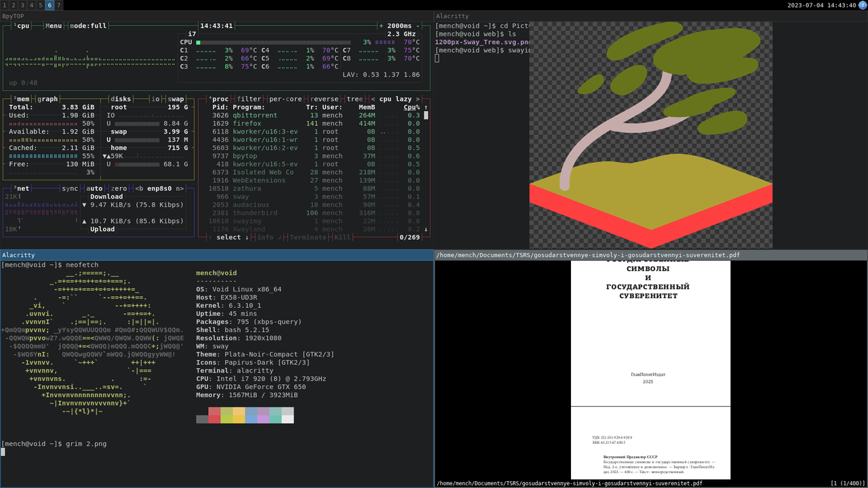Move the process selection down with the select arrow
Image resolution: width=868 pixels, height=488 pixels.
247,237
